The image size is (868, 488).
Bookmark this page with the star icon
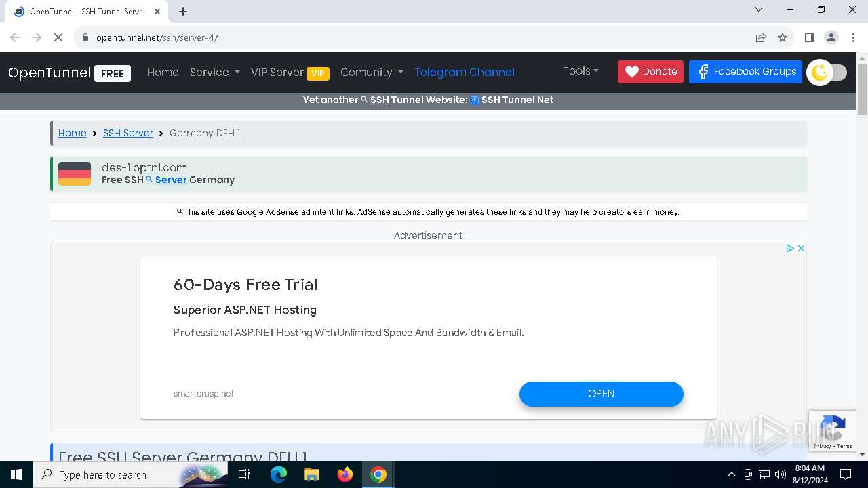click(x=783, y=37)
